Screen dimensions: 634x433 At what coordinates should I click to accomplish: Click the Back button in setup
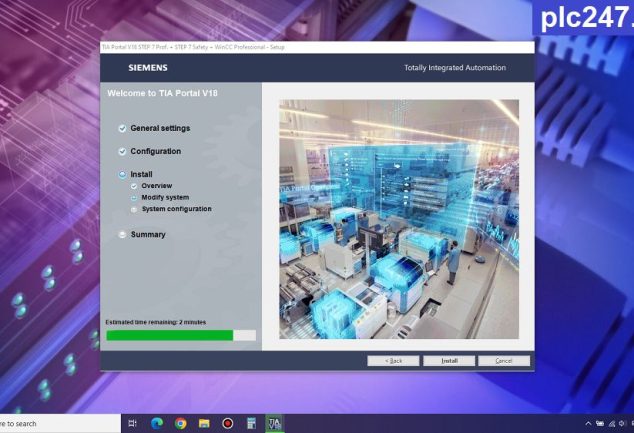[x=393, y=361]
